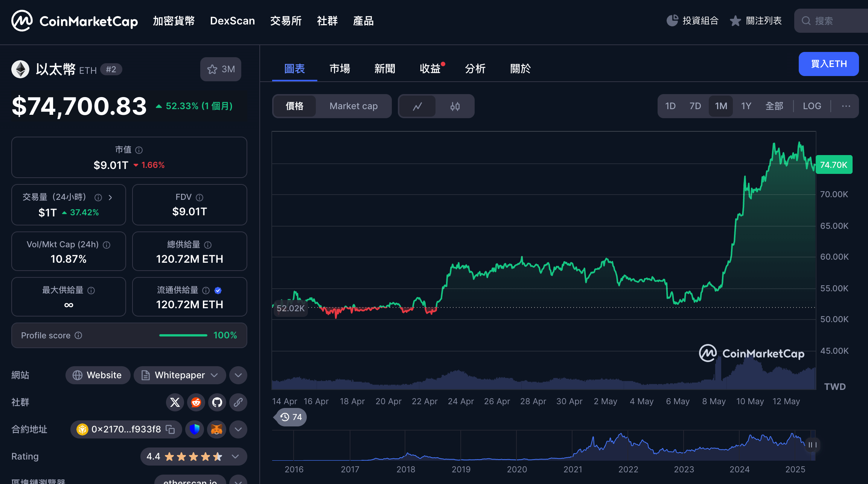Select 1M time range
The height and width of the screenshot is (484, 868).
pyautogui.click(x=721, y=106)
